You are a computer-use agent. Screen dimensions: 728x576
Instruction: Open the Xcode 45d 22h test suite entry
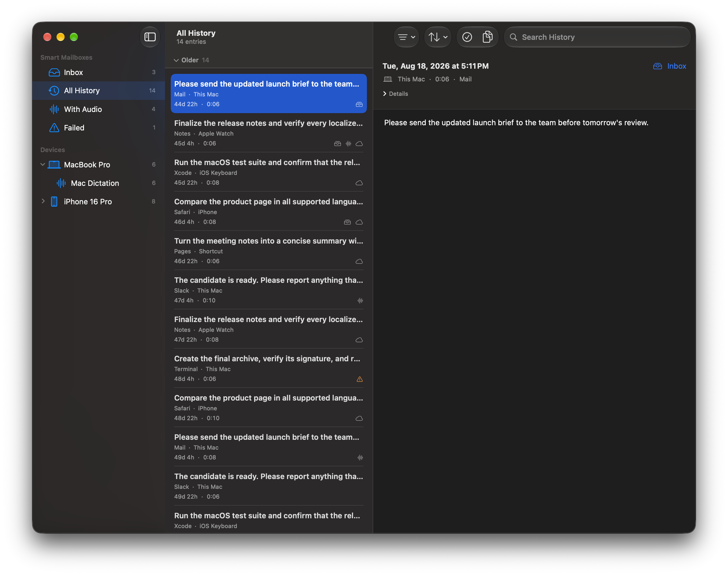coord(268,172)
